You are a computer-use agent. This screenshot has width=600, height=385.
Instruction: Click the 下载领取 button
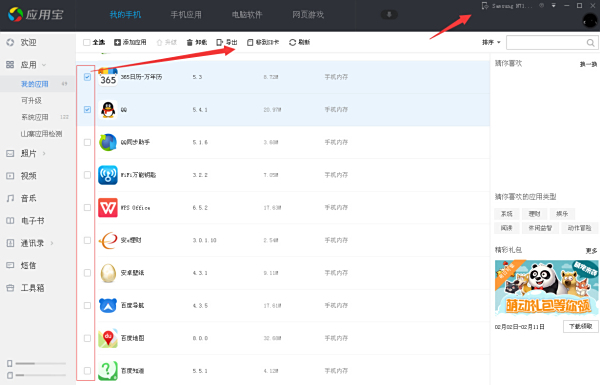click(581, 326)
